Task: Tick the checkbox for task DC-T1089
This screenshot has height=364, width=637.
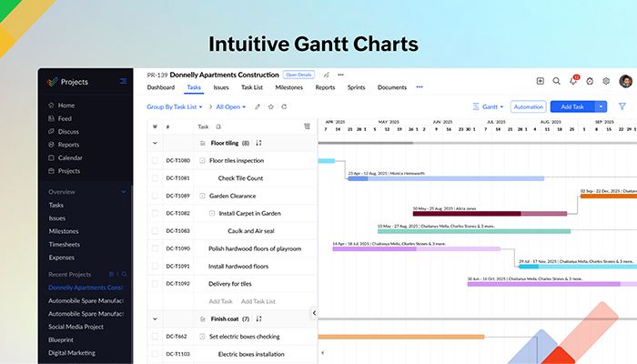Action: click(x=155, y=196)
